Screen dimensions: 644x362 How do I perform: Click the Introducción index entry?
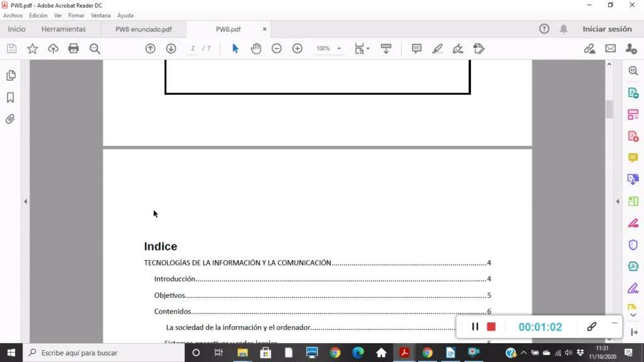[323, 279]
